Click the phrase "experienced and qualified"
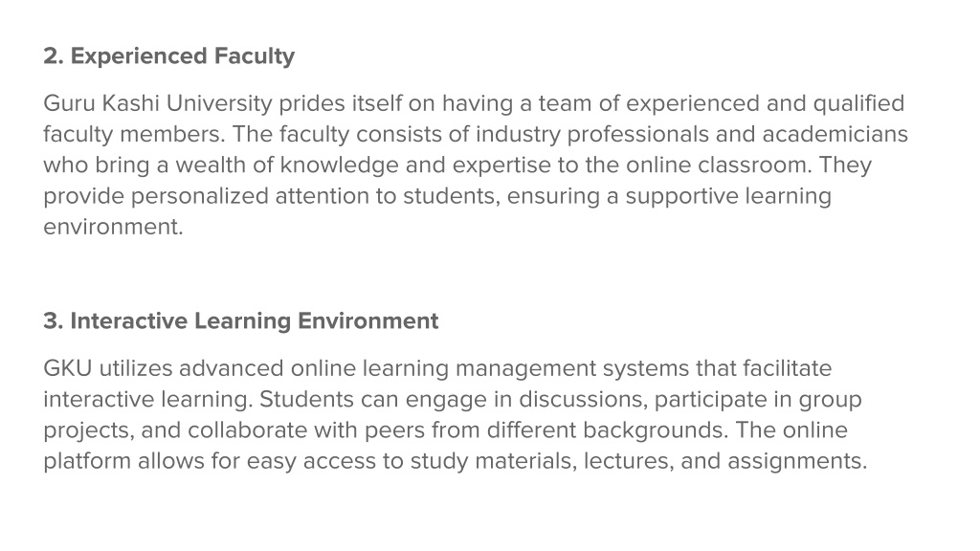Screen dimensions: 980x551 [765, 103]
